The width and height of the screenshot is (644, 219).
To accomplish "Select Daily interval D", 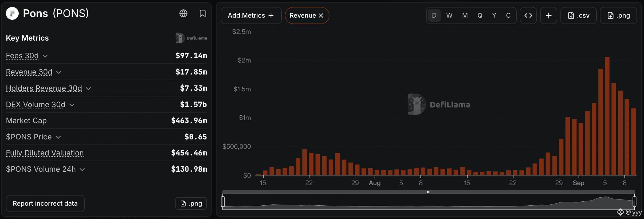I will click(x=434, y=15).
